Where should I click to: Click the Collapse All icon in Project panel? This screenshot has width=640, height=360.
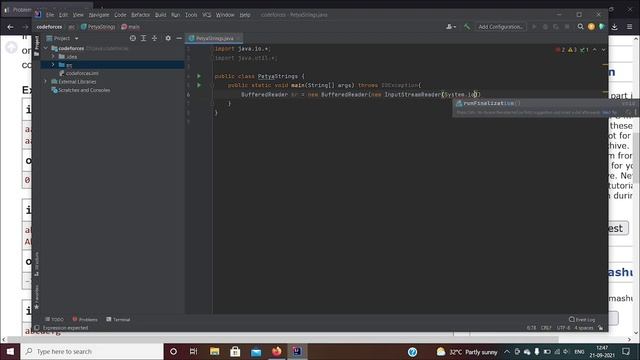(x=154, y=38)
